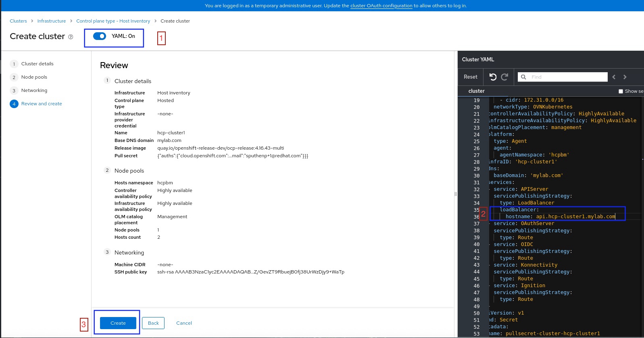644x338 pixels.
Task: Click the Back button
Action: pyautogui.click(x=153, y=323)
